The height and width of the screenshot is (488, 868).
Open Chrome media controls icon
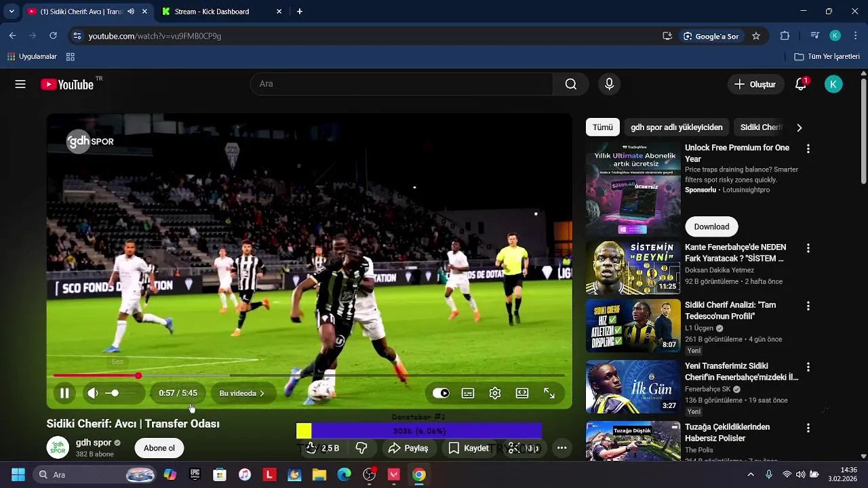coord(815,36)
